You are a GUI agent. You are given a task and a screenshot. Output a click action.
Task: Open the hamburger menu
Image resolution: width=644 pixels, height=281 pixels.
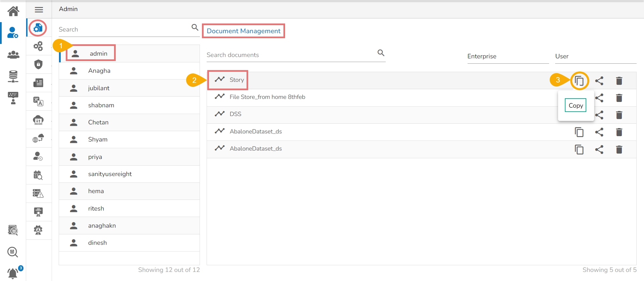pos(39,10)
